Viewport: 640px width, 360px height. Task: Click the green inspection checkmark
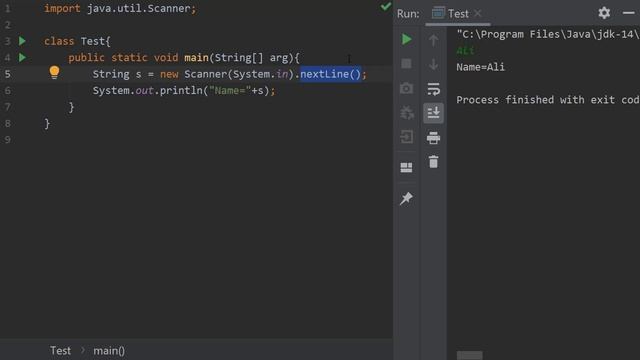click(385, 6)
